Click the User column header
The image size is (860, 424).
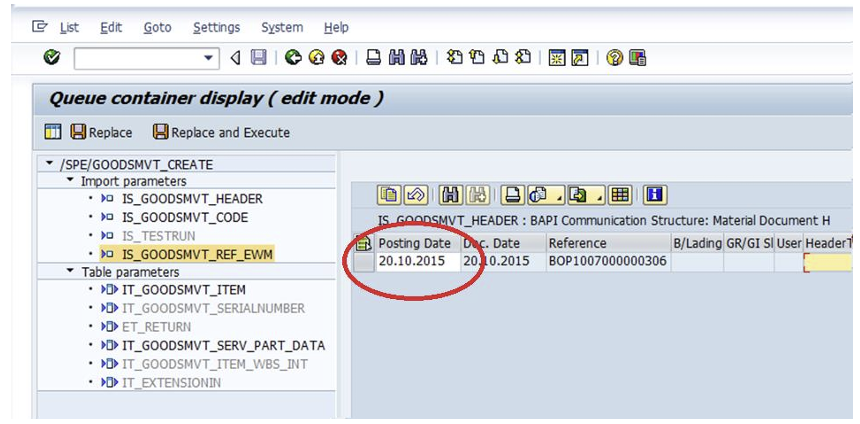click(x=789, y=243)
